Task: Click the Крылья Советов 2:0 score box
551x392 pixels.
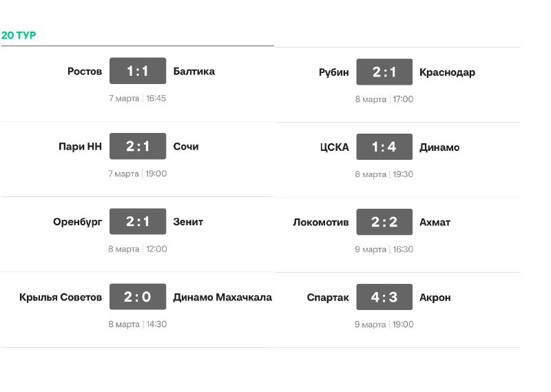Action: tap(138, 297)
